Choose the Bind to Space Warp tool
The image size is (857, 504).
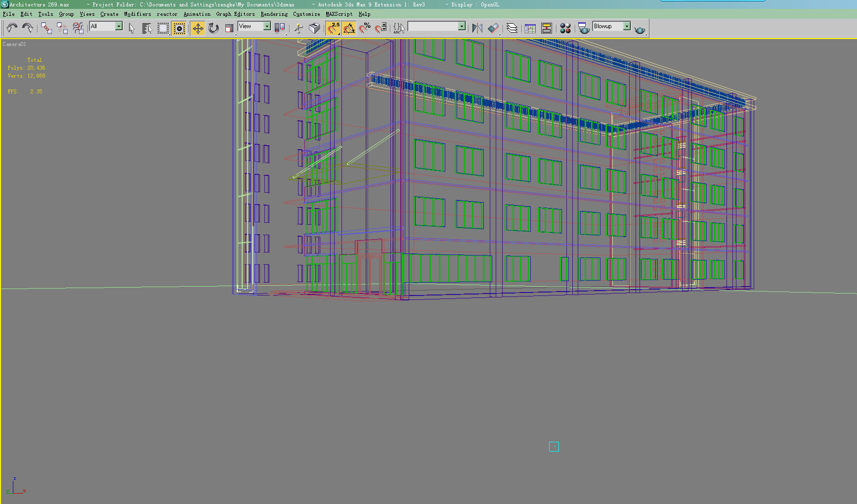(x=78, y=28)
